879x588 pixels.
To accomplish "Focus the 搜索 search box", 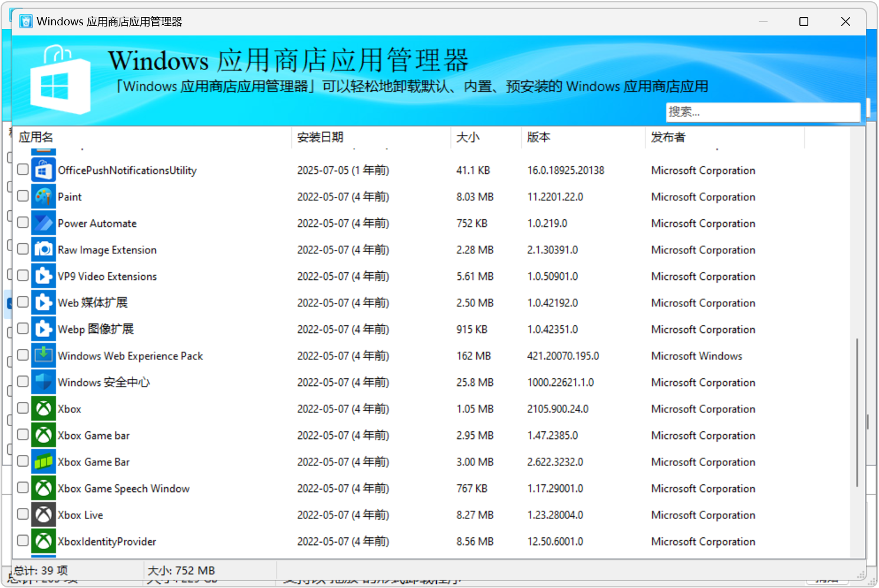I will (x=763, y=112).
